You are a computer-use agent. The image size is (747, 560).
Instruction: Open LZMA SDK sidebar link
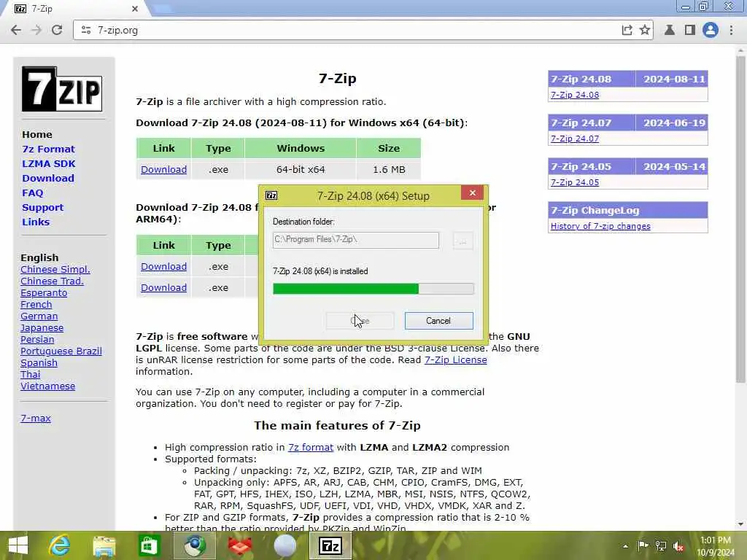(x=48, y=164)
